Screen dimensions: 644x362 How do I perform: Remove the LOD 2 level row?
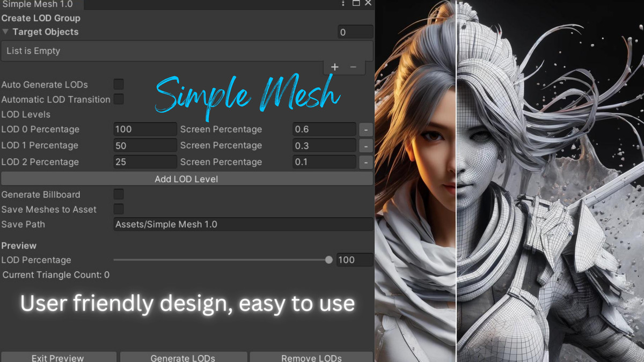[366, 161]
